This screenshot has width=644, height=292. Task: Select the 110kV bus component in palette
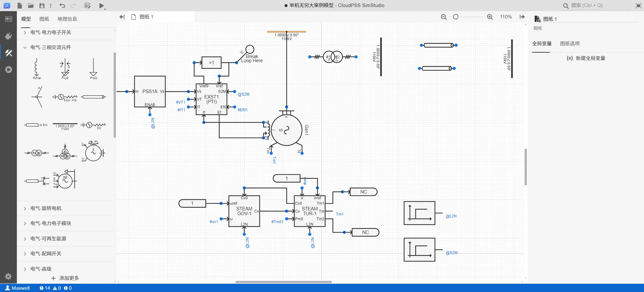click(x=65, y=127)
